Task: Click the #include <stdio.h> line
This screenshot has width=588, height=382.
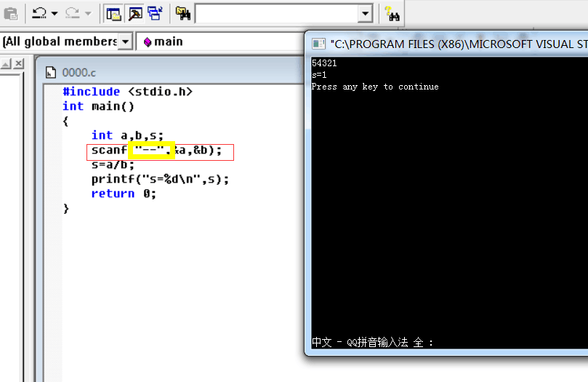Action: (x=127, y=92)
